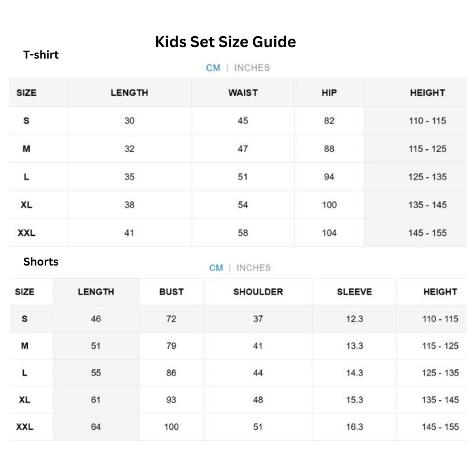Click BUST column header
The height and width of the screenshot is (476, 476).
tap(171, 292)
